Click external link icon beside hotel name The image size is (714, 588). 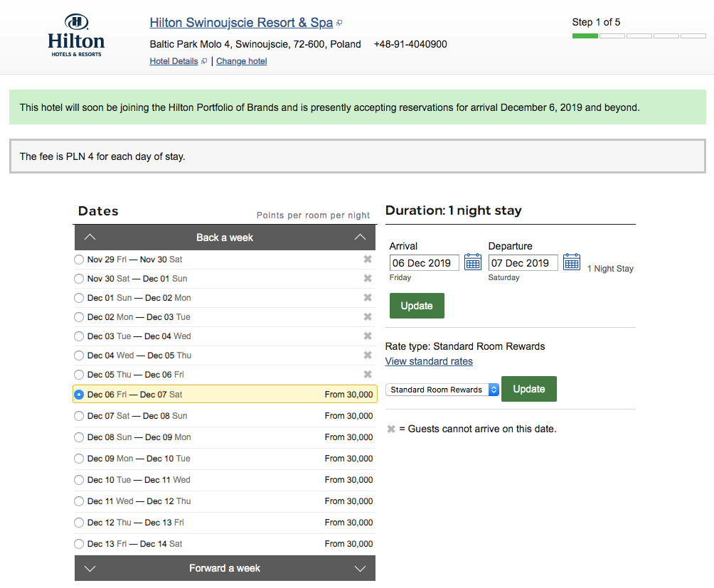[x=339, y=23]
